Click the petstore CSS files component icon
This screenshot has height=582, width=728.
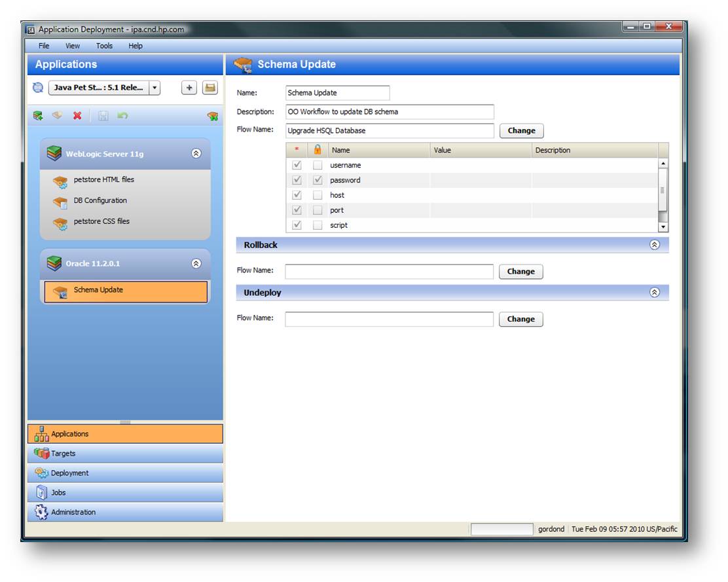tap(60, 224)
